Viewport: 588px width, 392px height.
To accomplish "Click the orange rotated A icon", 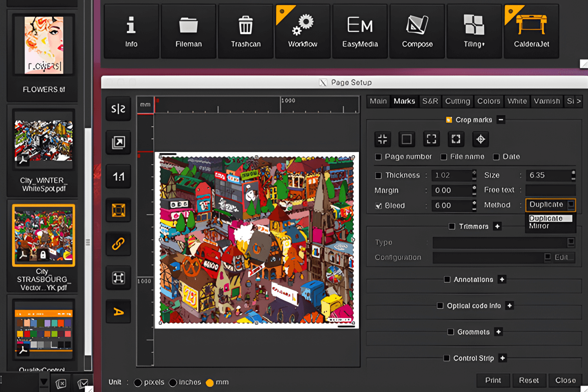I will [x=118, y=312].
